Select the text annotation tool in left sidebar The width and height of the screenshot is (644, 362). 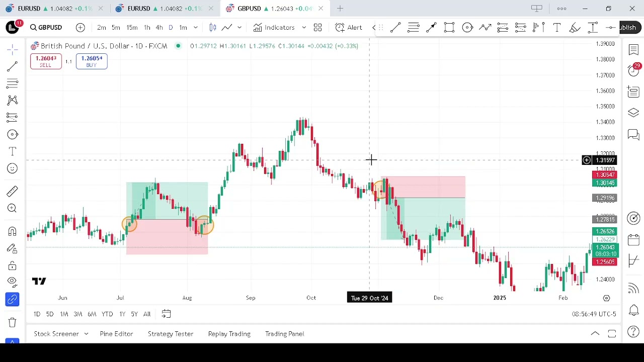pyautogui.click(x=12, y=151)
